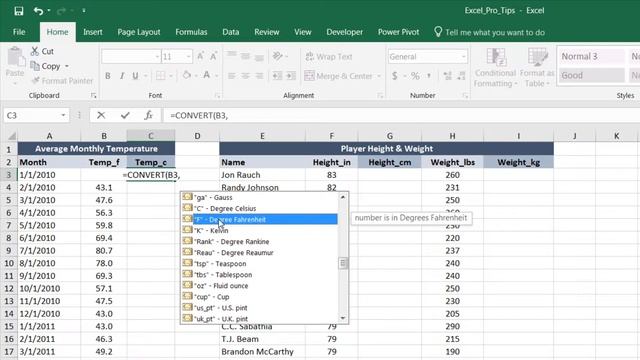
Task: Click the Paste clipboard icon
Action: pos(15,57)
